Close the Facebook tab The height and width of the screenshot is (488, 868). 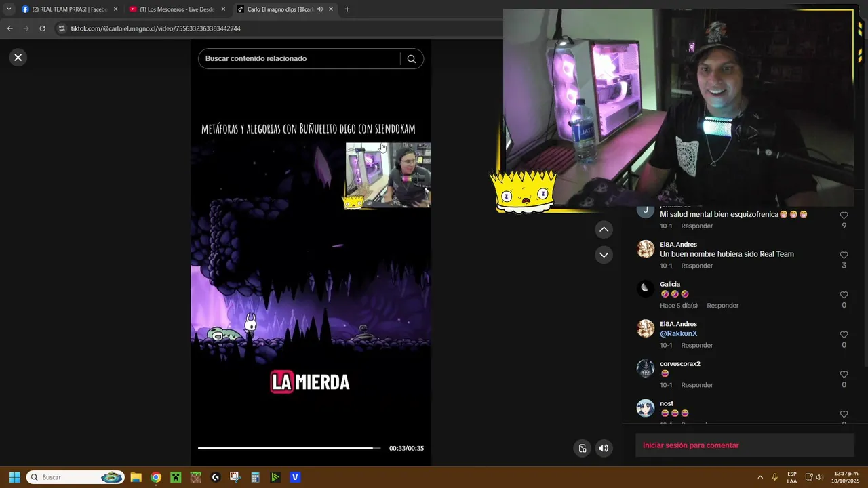(x=115, y=9)
